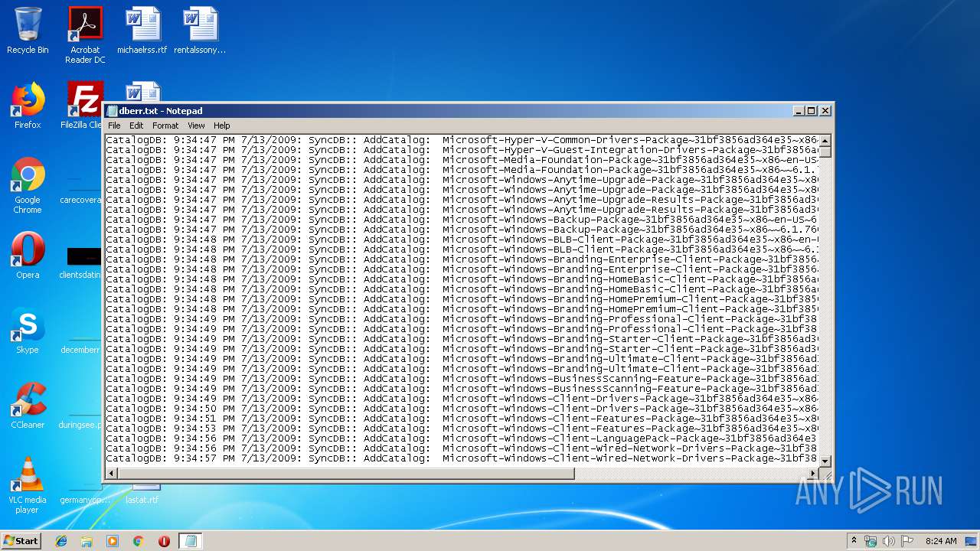Screen dimensions: 980x551
Task: Open the File menu in Notepad
Action: (x=114, y=126)
